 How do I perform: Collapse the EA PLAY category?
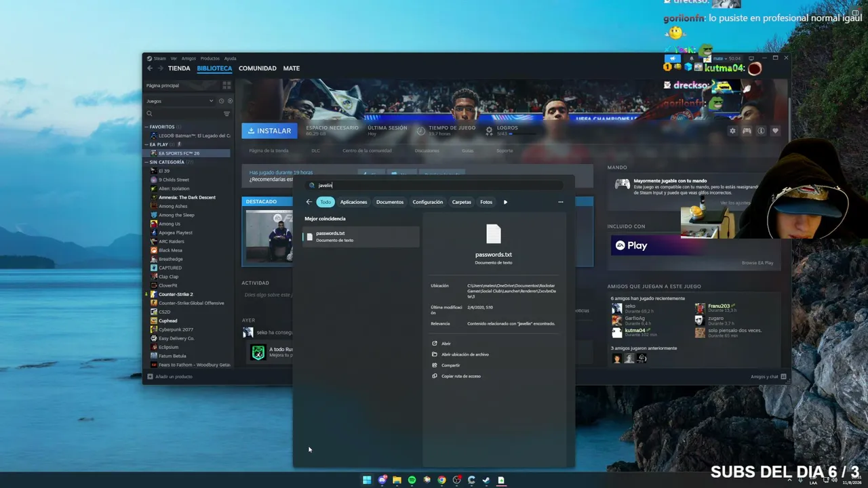[146, 144]
